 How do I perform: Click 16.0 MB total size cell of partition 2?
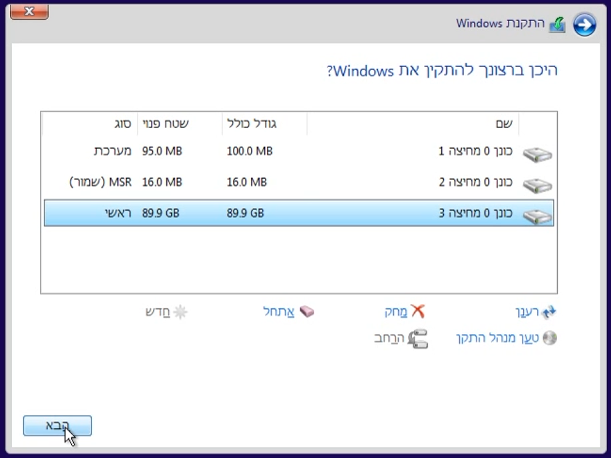click(247, 182)
